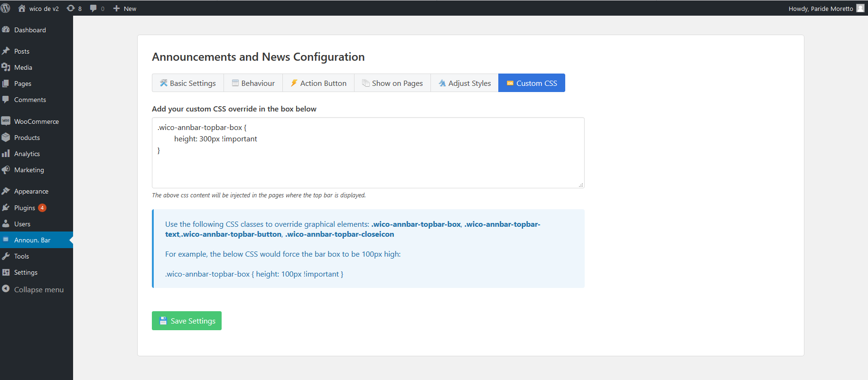The width and height of the screenshot is (868, 380).
Task: Select the Adjust Styles tab
Action: (x=465, y=83)
